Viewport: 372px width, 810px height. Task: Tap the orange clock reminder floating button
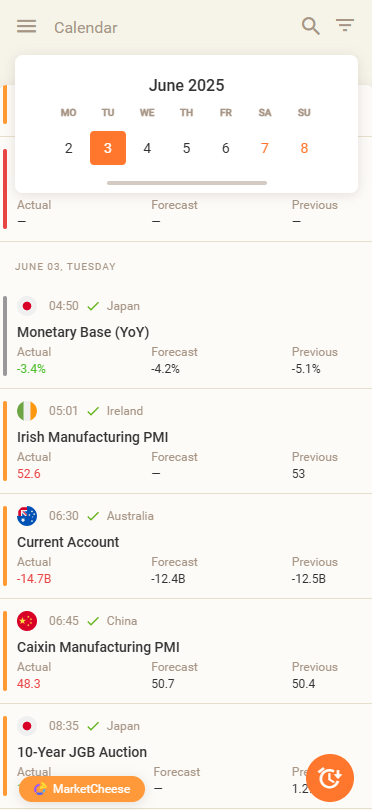[x=330, y=778]
